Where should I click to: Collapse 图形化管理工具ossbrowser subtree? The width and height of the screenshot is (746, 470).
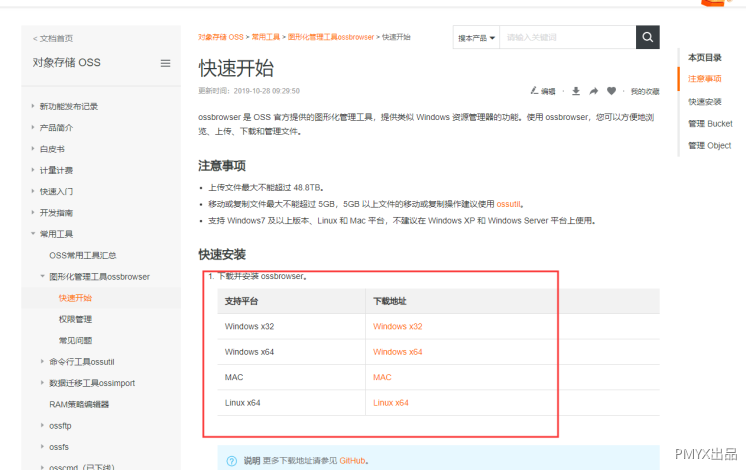[42, 276]
